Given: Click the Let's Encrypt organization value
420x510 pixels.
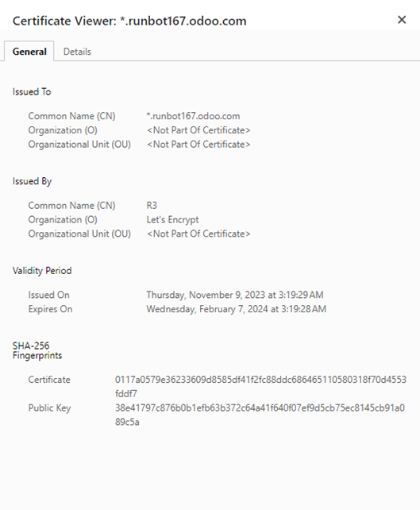Looking at the screenshot, I should point(172,219).
